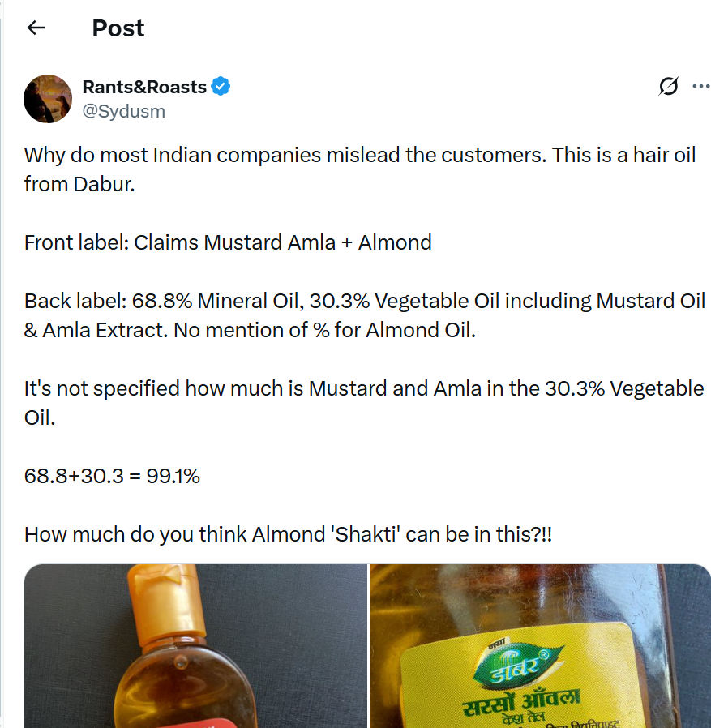Viewport: 711px width, 728px height.
Task: Click the blue verified badge
Action: tap(221, 86)
